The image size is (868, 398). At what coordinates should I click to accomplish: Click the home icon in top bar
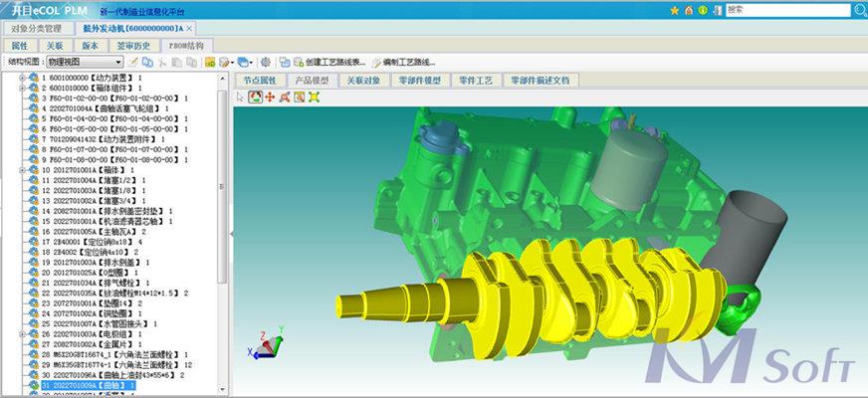pos(689,10)
